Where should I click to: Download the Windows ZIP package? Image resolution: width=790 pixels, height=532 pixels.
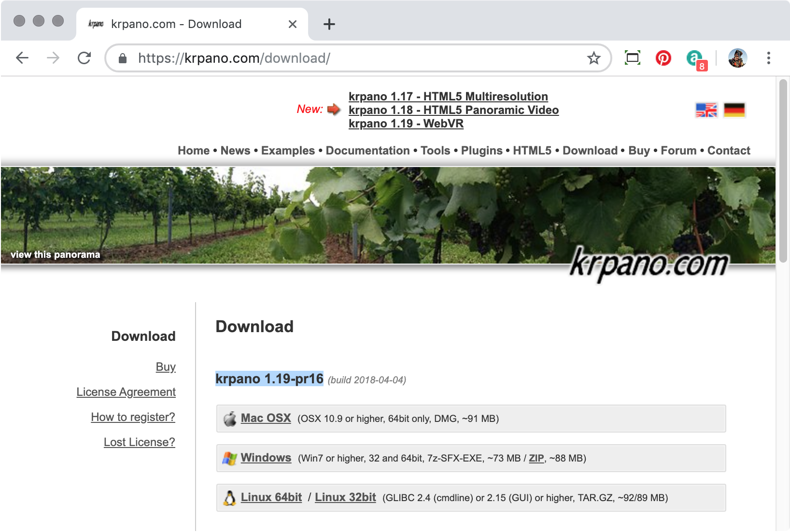tap(536, 458)
